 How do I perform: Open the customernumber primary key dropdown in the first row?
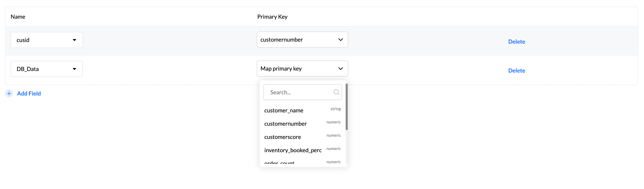(x=302, y=40)
